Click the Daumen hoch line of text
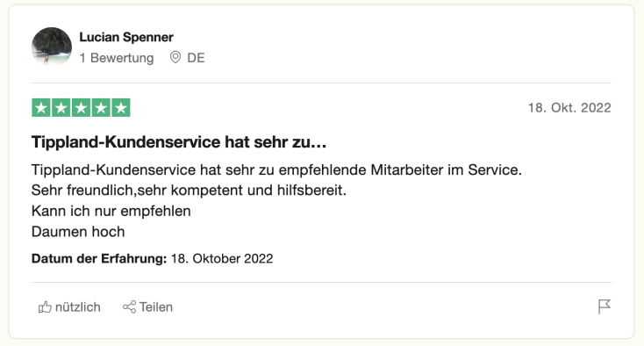644x346 pixels. coord(78,232)
